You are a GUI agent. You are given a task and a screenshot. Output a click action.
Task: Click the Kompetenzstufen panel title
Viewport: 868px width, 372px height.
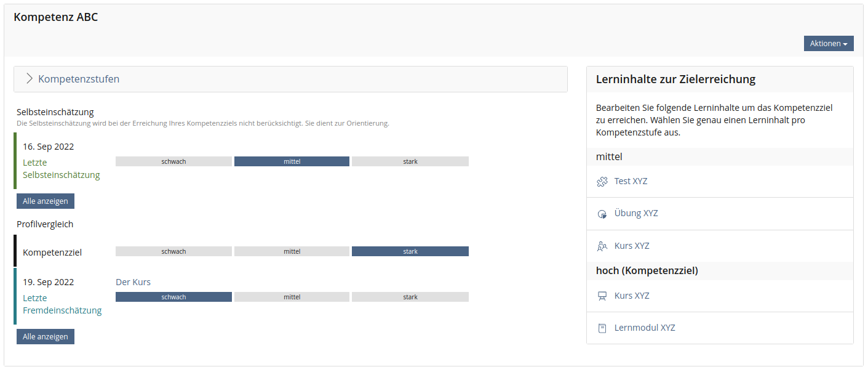[x=79, y=79]
